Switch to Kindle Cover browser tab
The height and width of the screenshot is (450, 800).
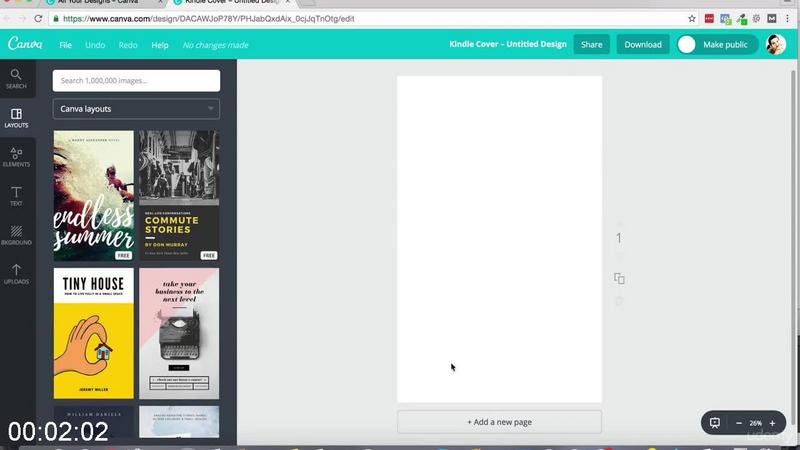231,3
